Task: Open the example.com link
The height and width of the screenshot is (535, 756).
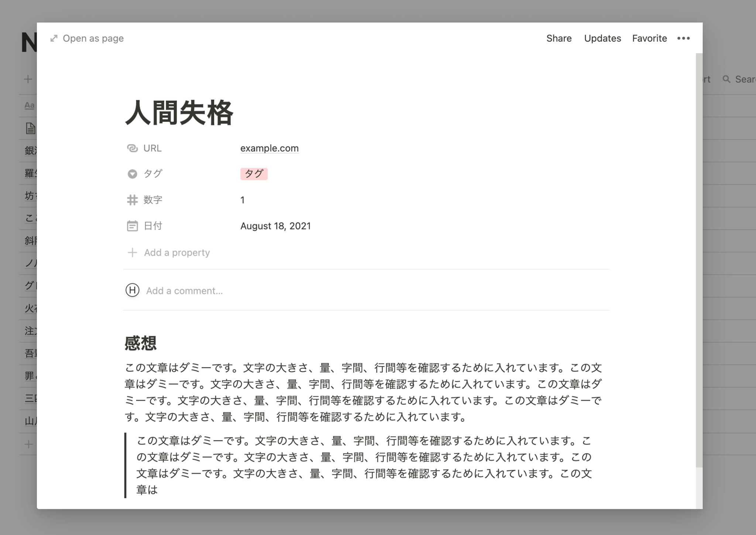Action: point(269,148)
